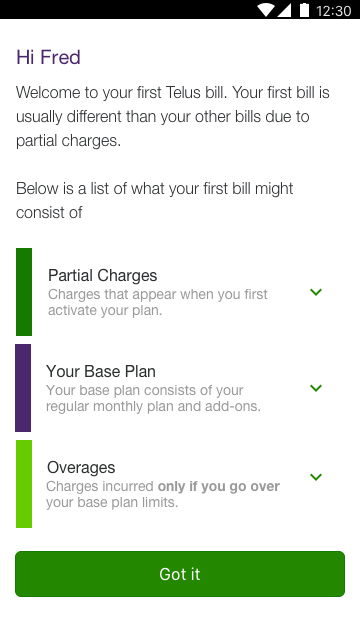Tap the Got it button
The width and height of the screenshot is (360, 640).
[x=180, y=574]
